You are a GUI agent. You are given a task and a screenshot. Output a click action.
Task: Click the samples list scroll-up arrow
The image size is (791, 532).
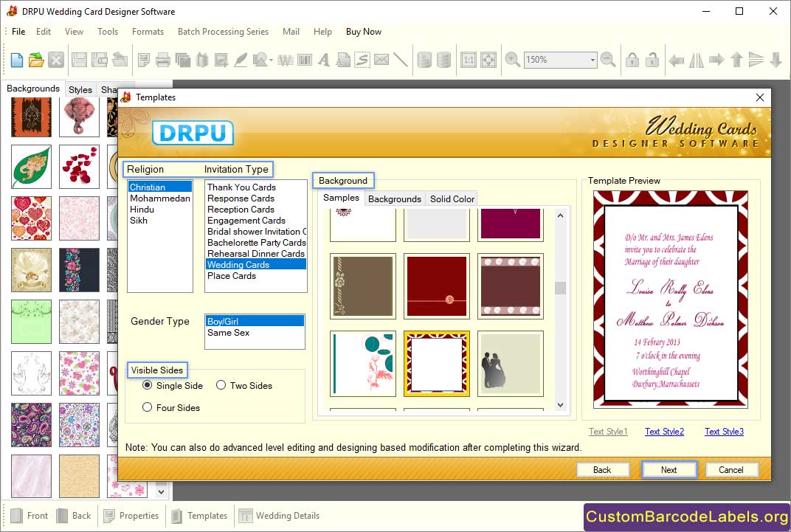[x=561, y=216]
